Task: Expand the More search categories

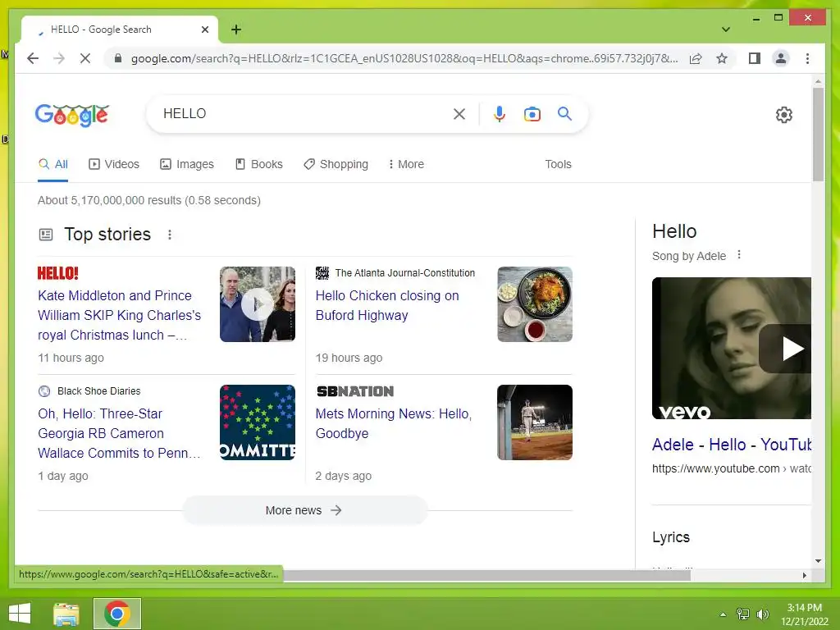Action: tap(406, 164)
